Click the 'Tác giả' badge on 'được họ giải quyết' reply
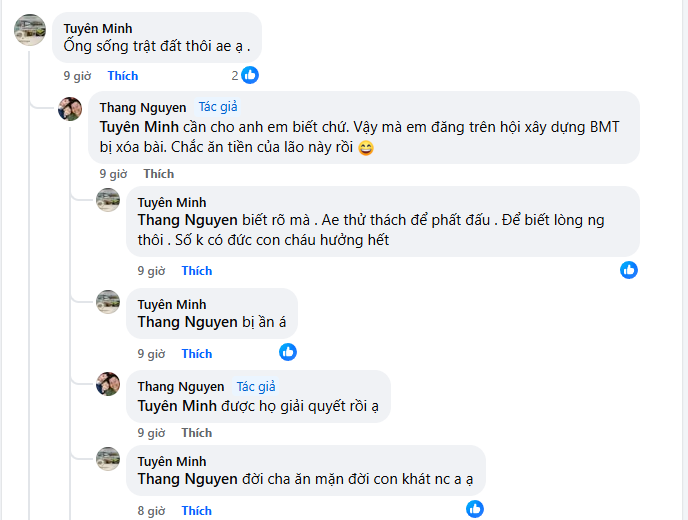Screen dimensions: 688x520 [x=256, y=386]
